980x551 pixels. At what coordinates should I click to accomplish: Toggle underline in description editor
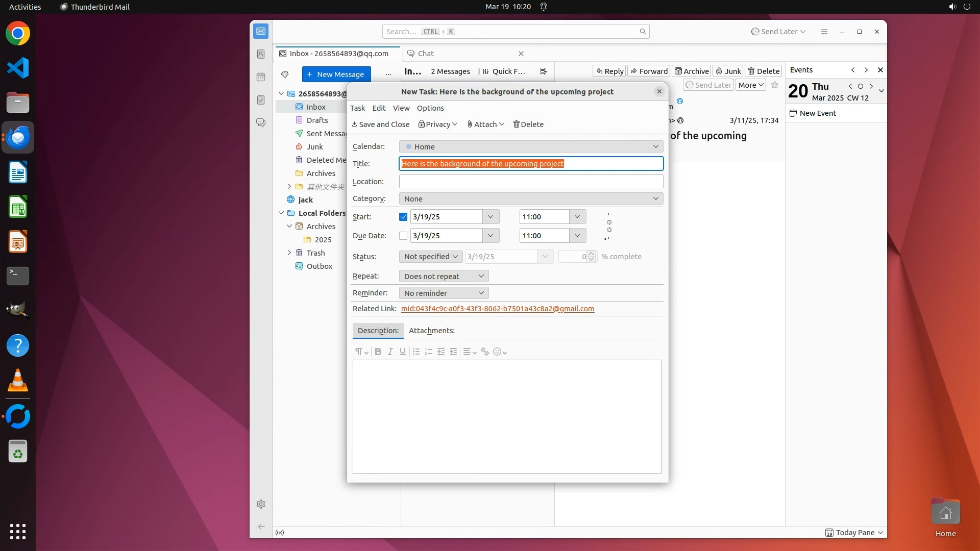[403, 352]
